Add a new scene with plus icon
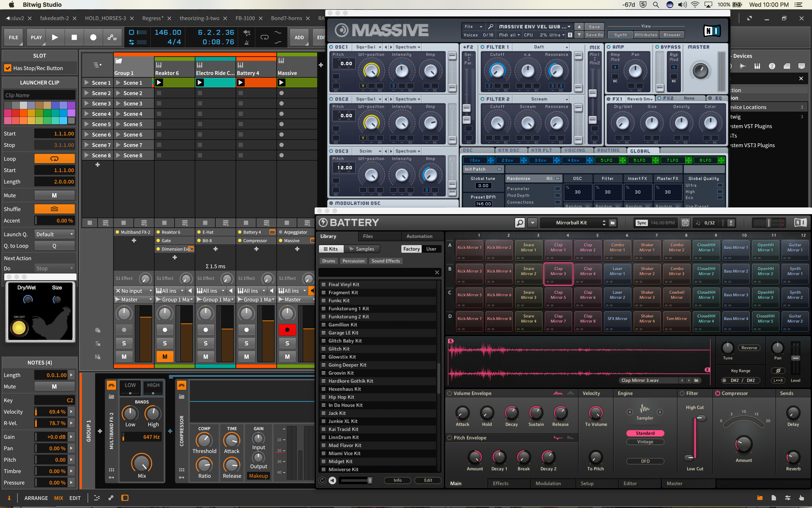 click(98, 165)
